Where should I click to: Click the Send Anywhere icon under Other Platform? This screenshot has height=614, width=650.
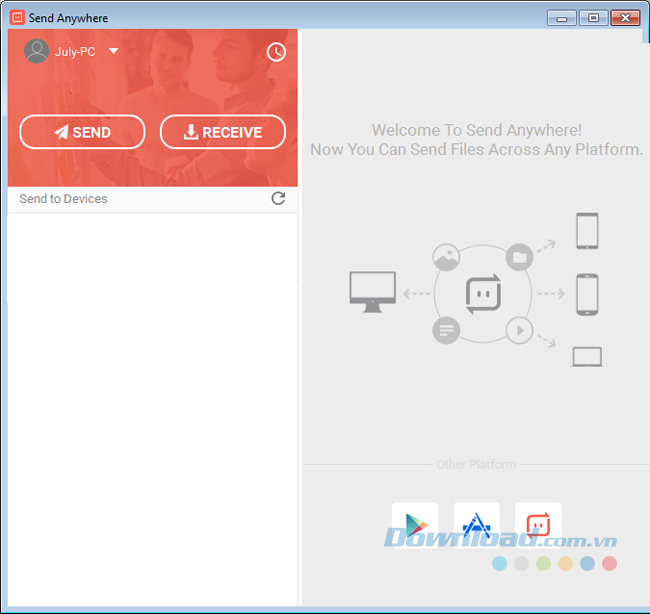pyautogui.click(x=538, y=524)
